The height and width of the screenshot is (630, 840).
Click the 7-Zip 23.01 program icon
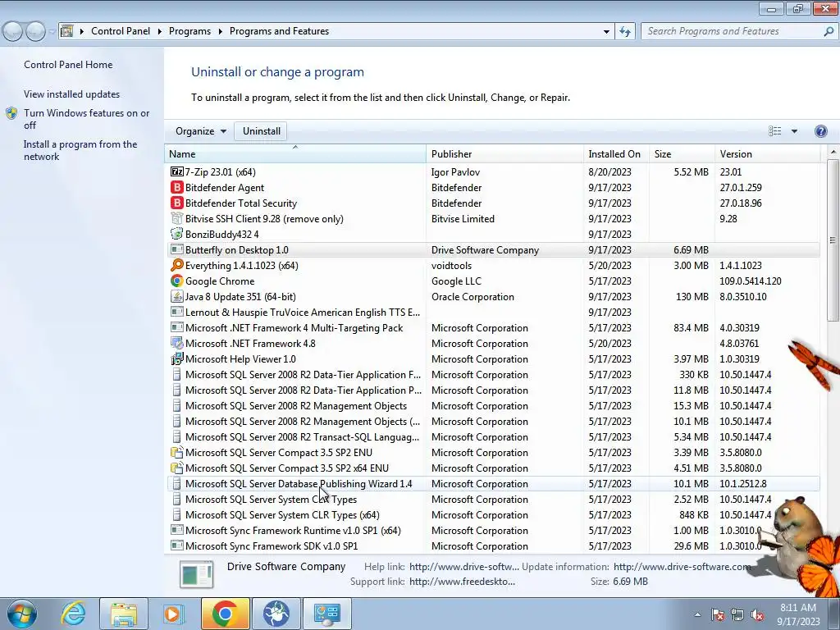pos(177,172)
